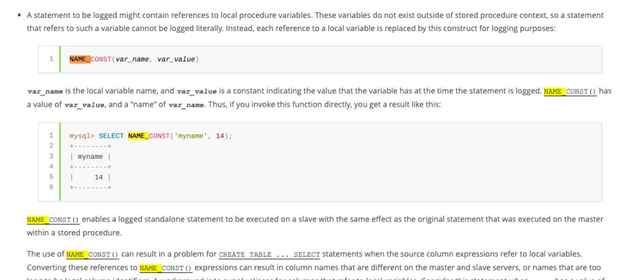Click the mysql> prompt in the code block

[x=82, y=136]
